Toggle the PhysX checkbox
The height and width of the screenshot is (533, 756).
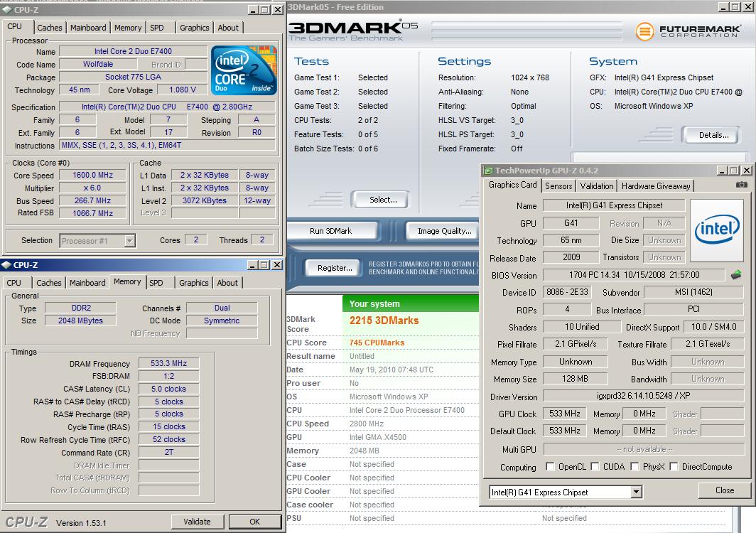(x=635, y=466)
